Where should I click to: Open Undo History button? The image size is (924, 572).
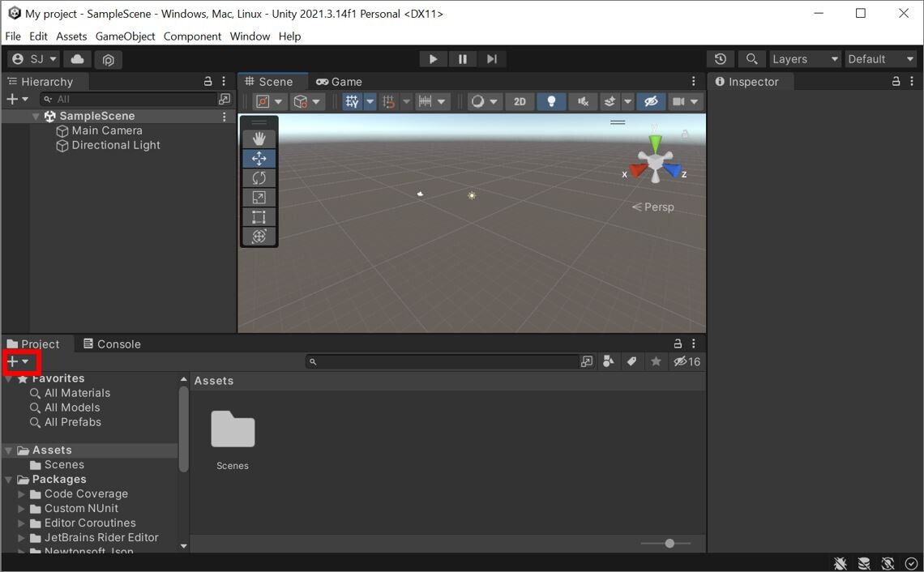(720, 59)
